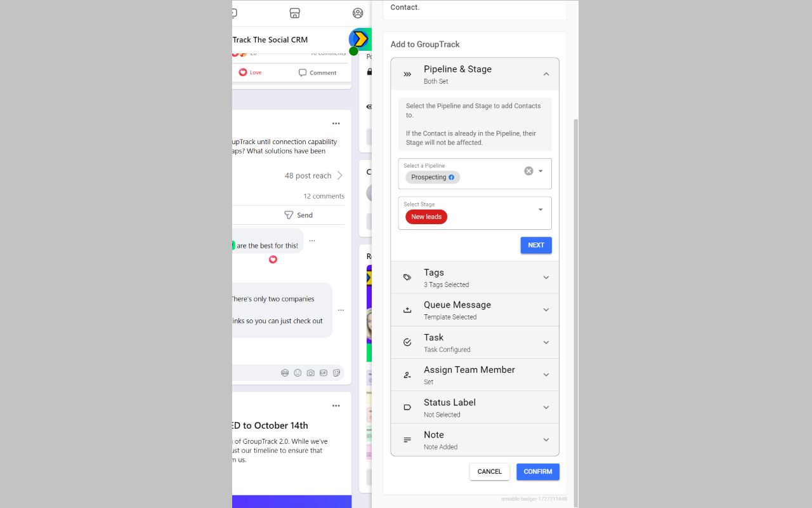Click the Marketplace storefront icon
This screenshot has width=812, height=508.
pos(294,13)
